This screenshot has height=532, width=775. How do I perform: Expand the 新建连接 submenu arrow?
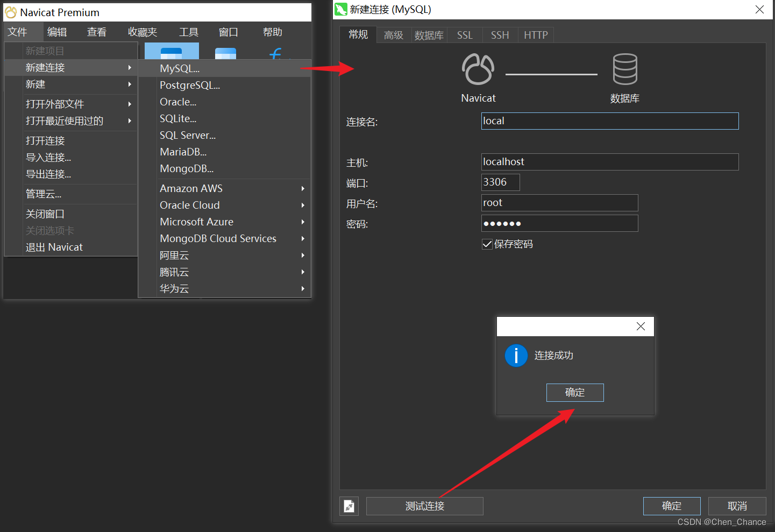pos(130,68)
